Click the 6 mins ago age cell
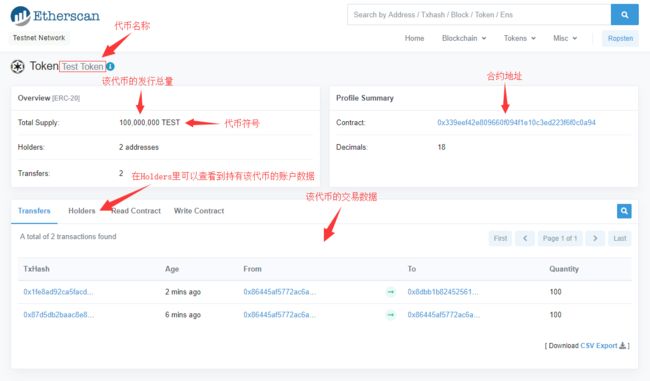This screenshot has height=381, width=650. point(183,315)
